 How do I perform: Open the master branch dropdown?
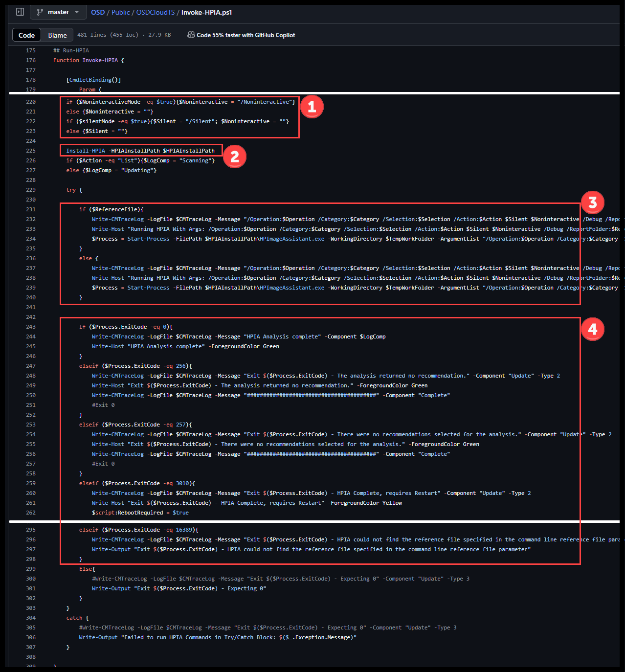coord(58,12)
